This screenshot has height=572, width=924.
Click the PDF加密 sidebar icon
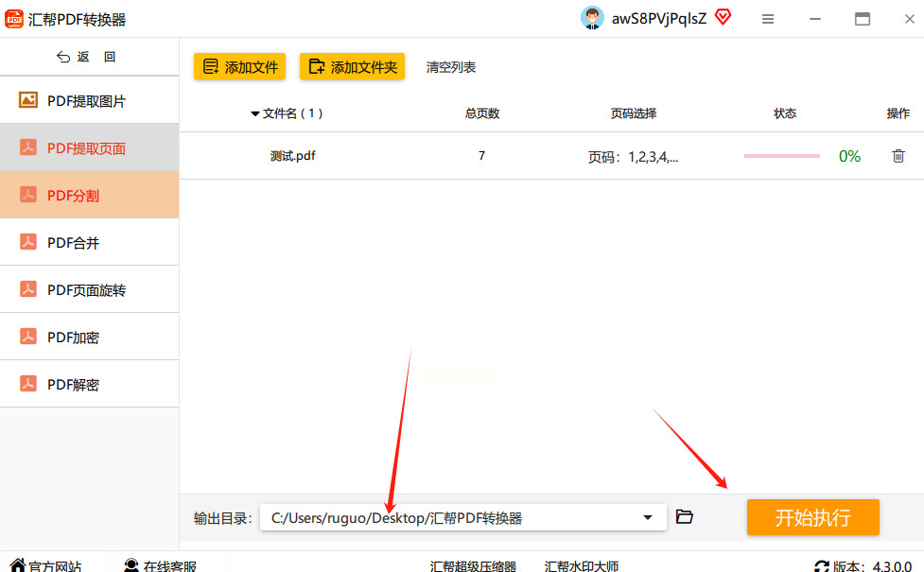pyautogui.click(x=28, y=337)
